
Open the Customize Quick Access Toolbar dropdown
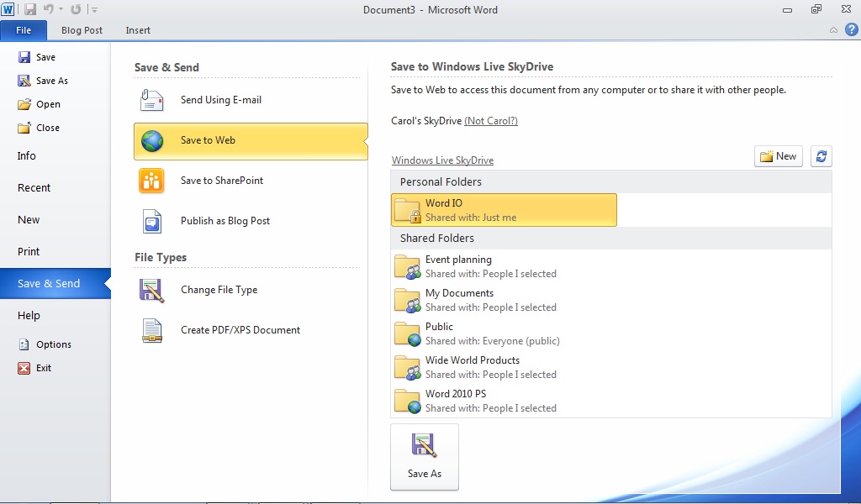click(94, 10)
